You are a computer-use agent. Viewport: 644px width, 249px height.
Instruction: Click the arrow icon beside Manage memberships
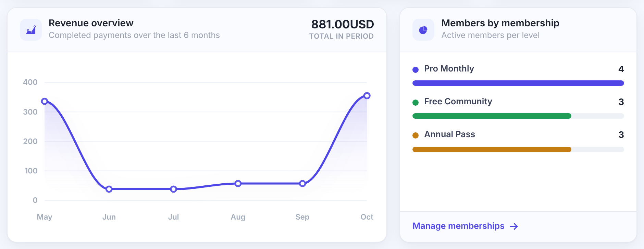tap(514, 226)
